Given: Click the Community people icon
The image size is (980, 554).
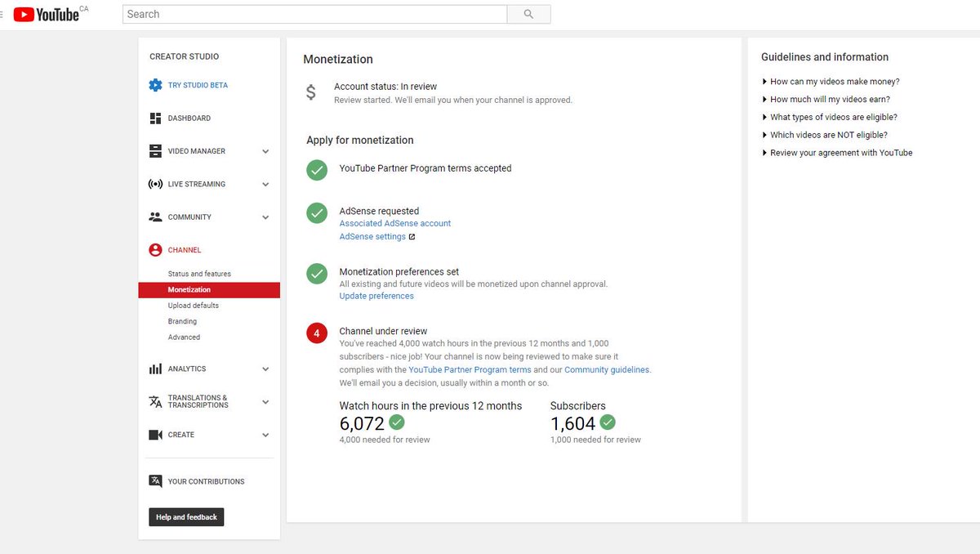Looking at the screenshot, I should (155, 217).
